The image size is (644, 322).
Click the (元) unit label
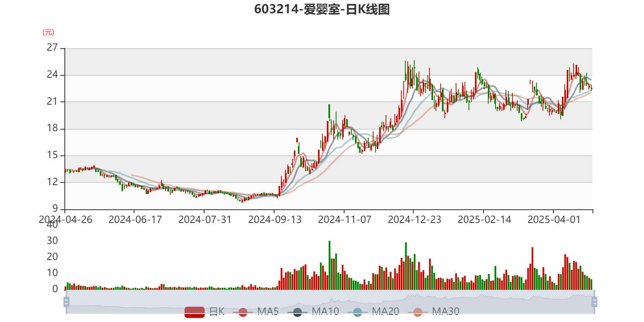(48, 32)
